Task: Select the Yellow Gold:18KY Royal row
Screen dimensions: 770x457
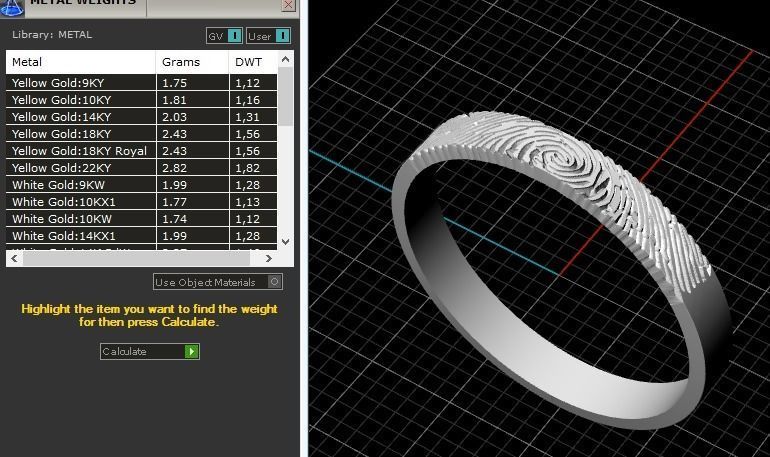Action: (141, 151)
